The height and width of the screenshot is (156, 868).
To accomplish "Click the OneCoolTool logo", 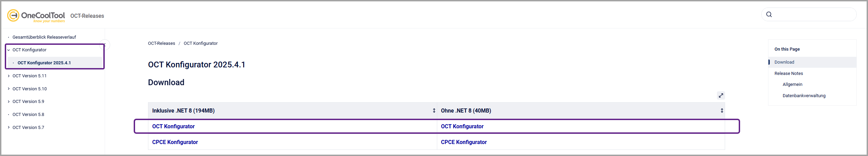I will 36,16.
